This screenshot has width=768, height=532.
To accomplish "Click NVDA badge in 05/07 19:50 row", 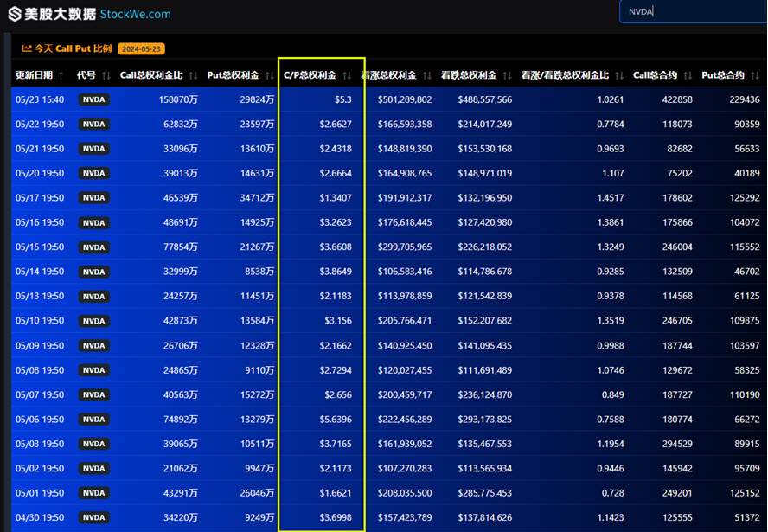I will [94, 394].
